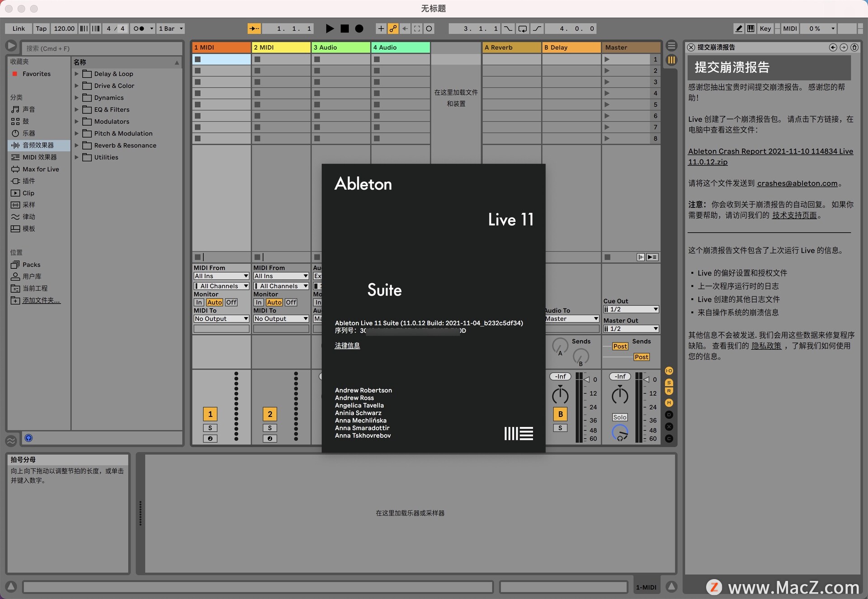Open the Clip category

coord(28,193)
